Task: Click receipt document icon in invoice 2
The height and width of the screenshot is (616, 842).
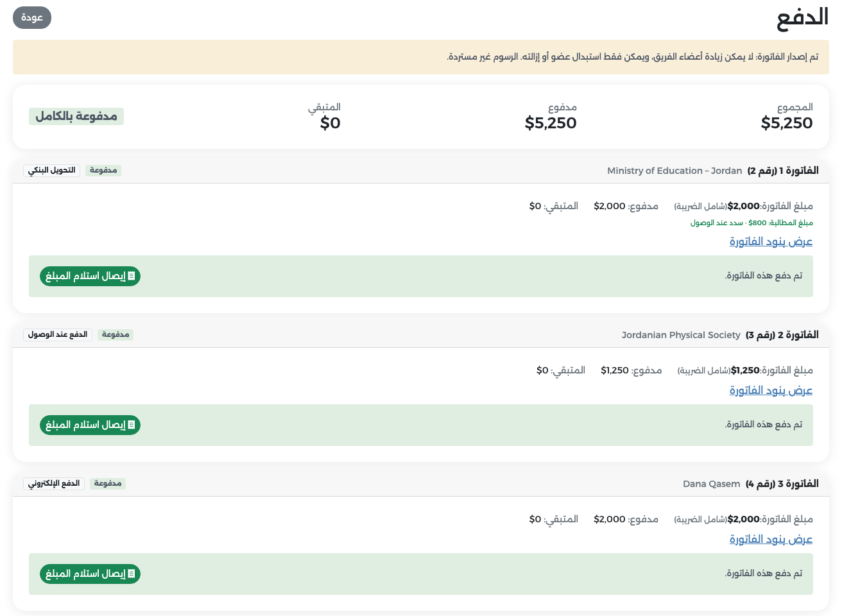Action: (132, 425)
